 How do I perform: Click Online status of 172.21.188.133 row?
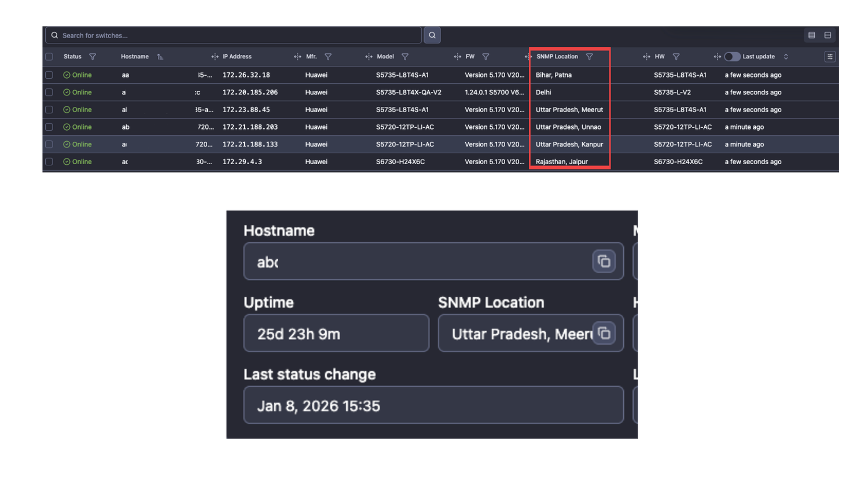tap(78, 145)
